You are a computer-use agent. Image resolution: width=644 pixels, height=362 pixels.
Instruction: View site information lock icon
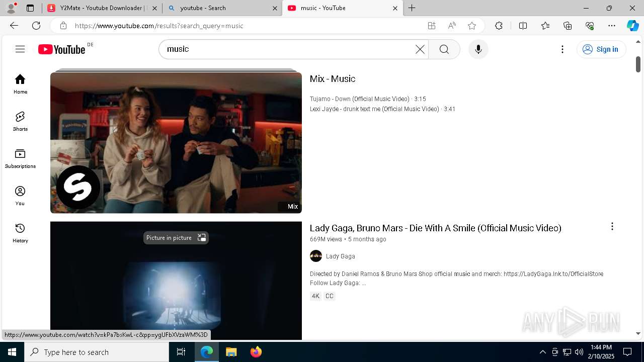(x=63, y=26)
